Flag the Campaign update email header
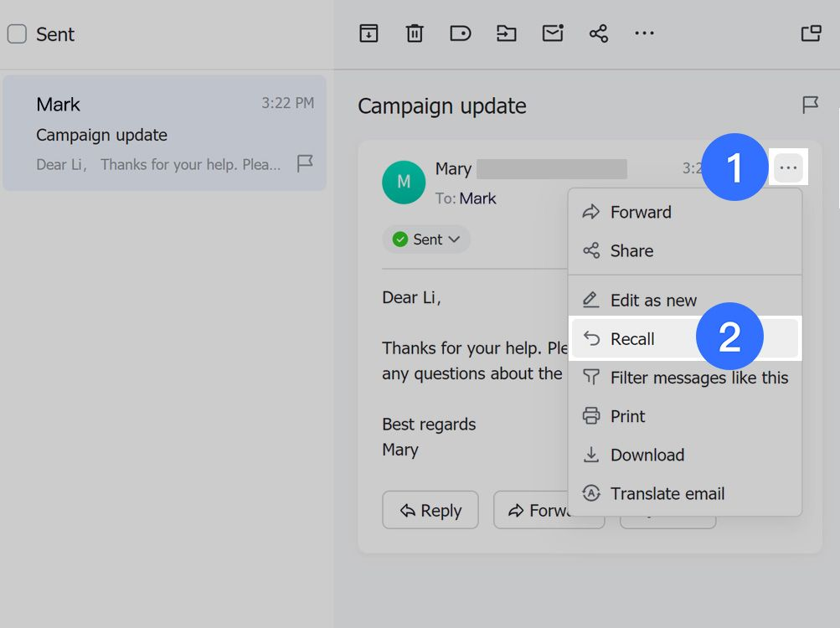This screenshot has width=840, height=628. point(810,106)
